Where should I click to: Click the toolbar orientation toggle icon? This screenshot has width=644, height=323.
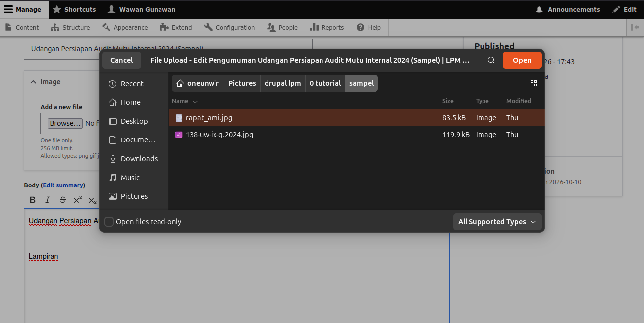[635, 27]
